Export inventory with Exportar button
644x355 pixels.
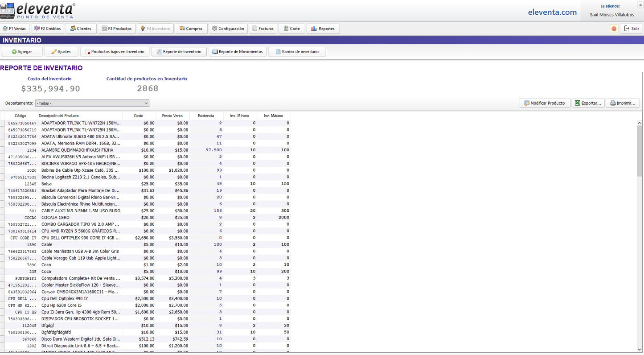(588, 103)
